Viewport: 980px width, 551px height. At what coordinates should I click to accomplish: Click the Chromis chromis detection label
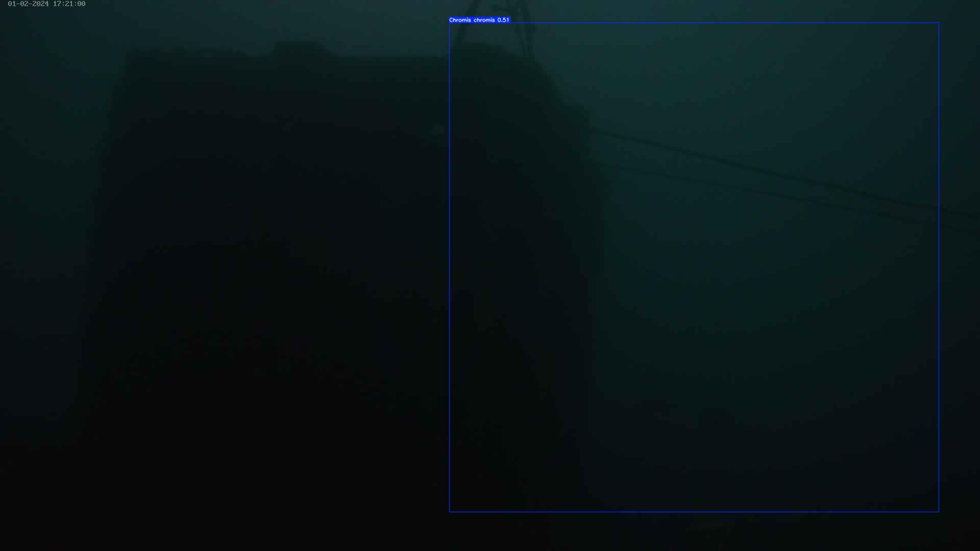pyautogui.click(x=472, y=20)
